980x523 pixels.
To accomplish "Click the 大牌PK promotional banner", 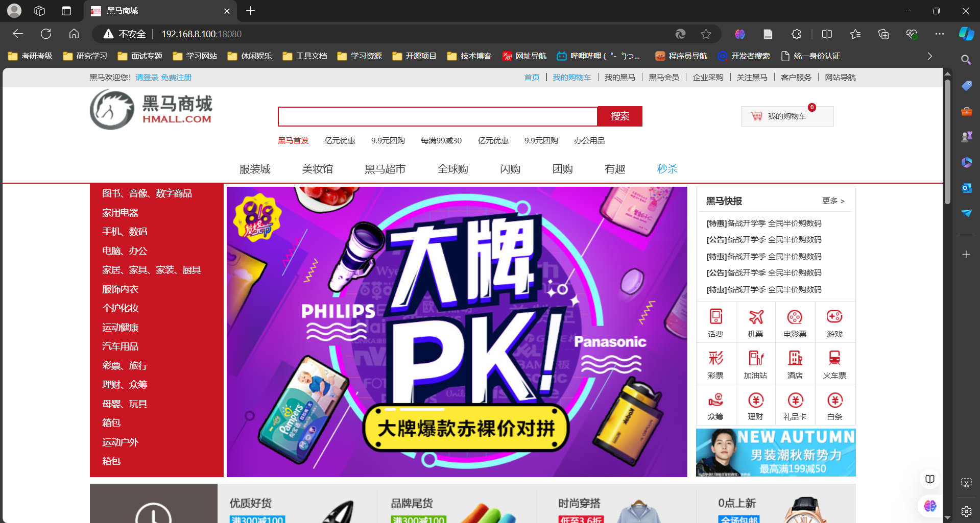I will tap(457, 332).
